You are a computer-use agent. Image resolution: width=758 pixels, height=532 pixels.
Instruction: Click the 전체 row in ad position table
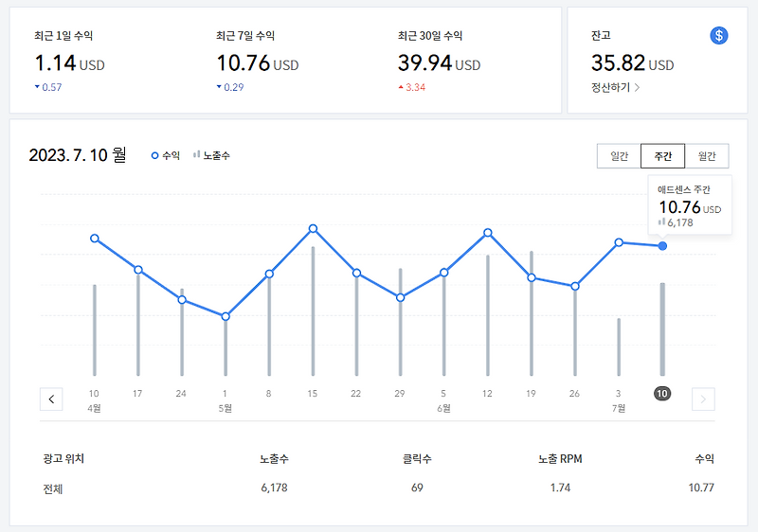click(378, 488)
